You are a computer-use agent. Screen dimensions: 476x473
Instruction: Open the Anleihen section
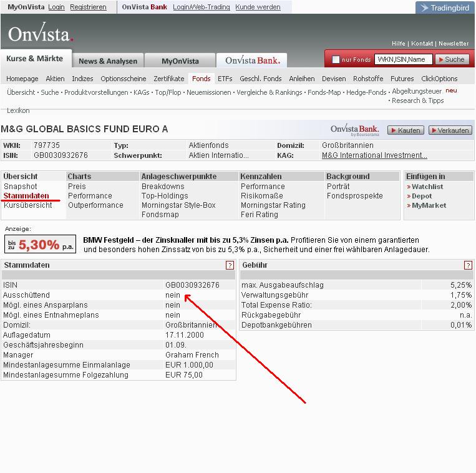click(x=302, y=79)
